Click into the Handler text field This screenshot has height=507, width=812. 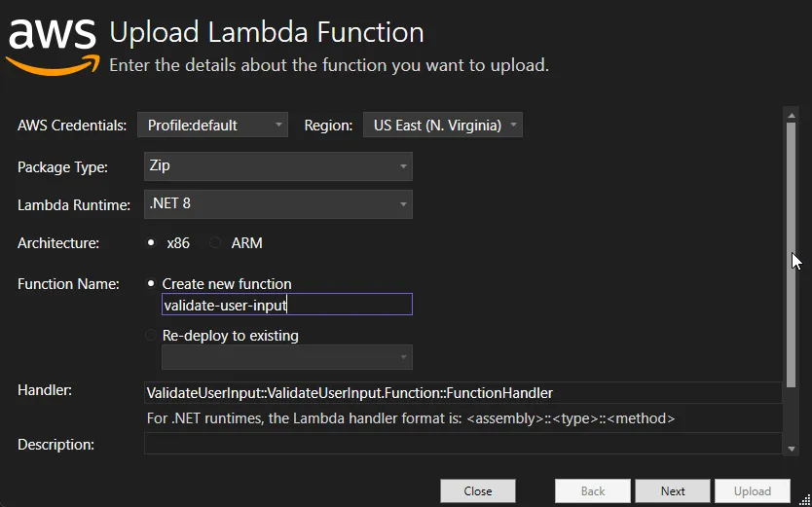(x=462, y=393)
